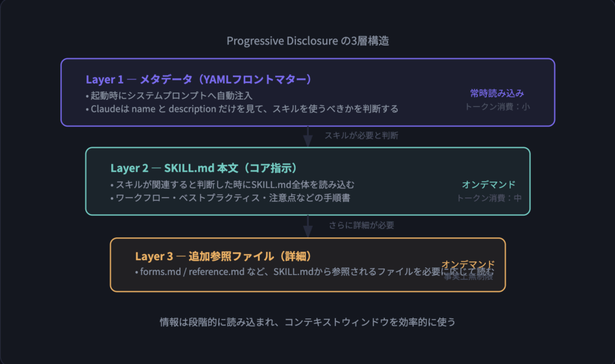
Task: Click the footer text about コンテキストウィンドウ
Action: tap(307, 321)
